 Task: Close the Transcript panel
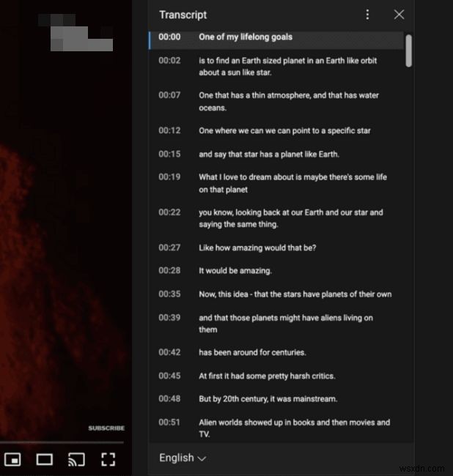[399, 14]
